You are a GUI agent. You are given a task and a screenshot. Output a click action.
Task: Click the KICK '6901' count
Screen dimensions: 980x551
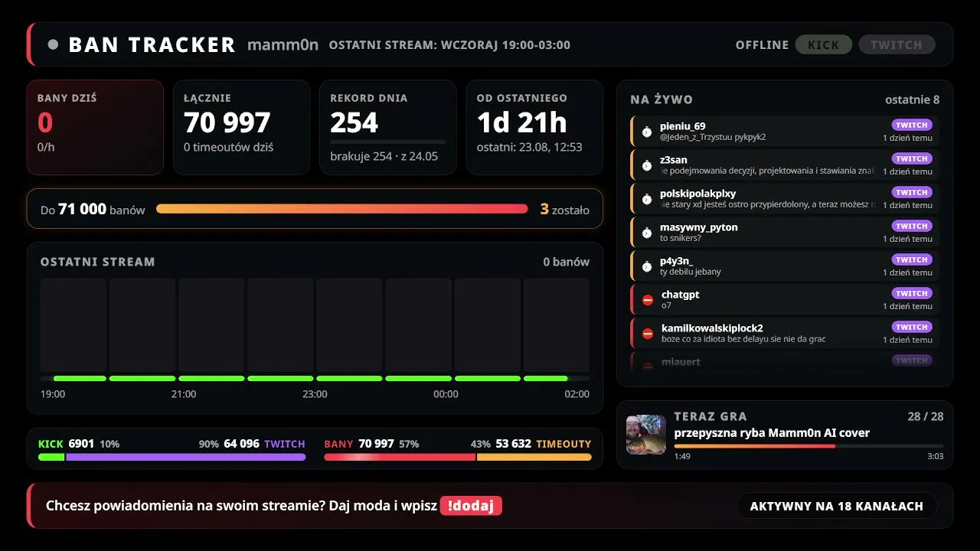[81, 444]
